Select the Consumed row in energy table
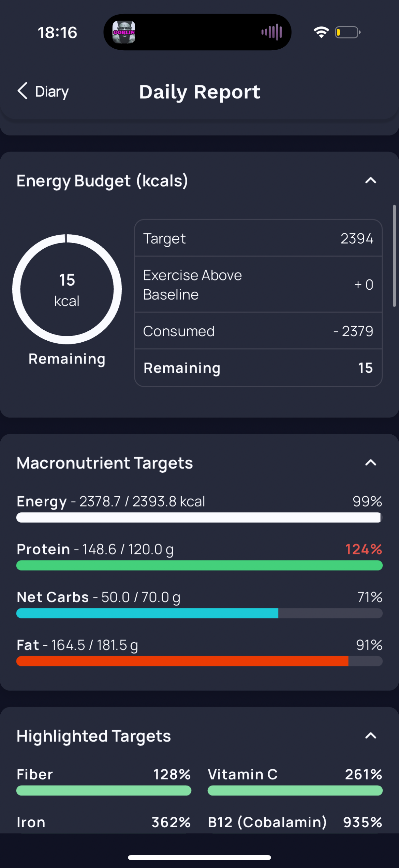Image resolution: width=399 pixels, height=868 pixels. [x=258, y=331]
